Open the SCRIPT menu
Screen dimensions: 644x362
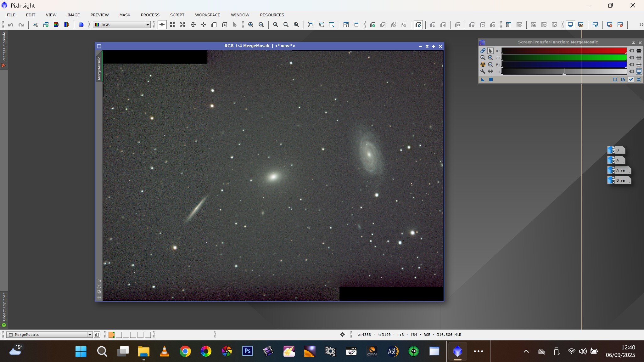click(x=177, y=15)
